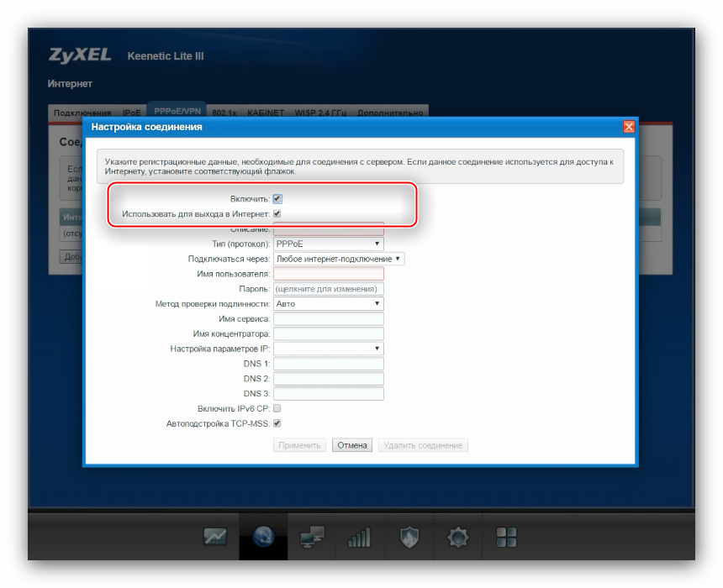Screen dimensions: 723x588
Task: Open the home network computers icon
Action: 311,538
